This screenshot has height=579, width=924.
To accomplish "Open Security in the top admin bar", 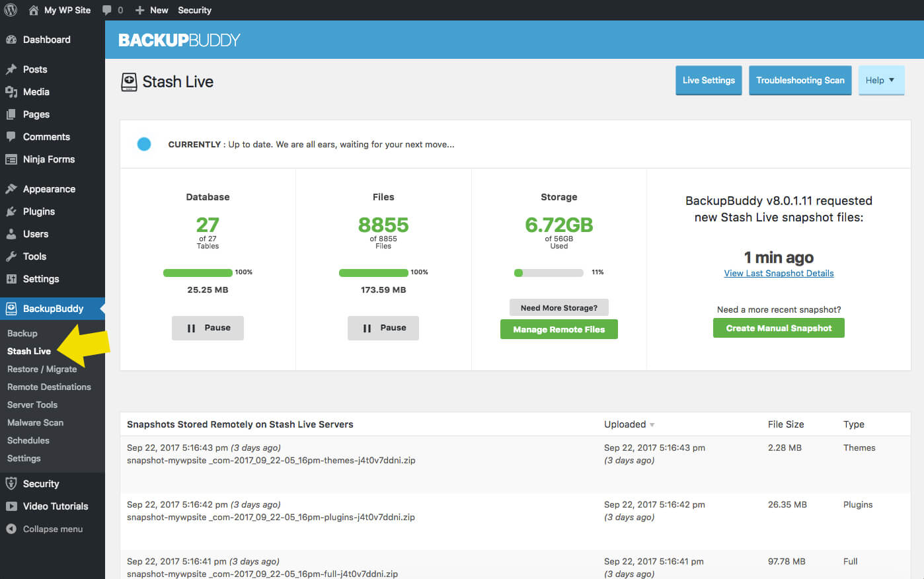I will point(194,10).
